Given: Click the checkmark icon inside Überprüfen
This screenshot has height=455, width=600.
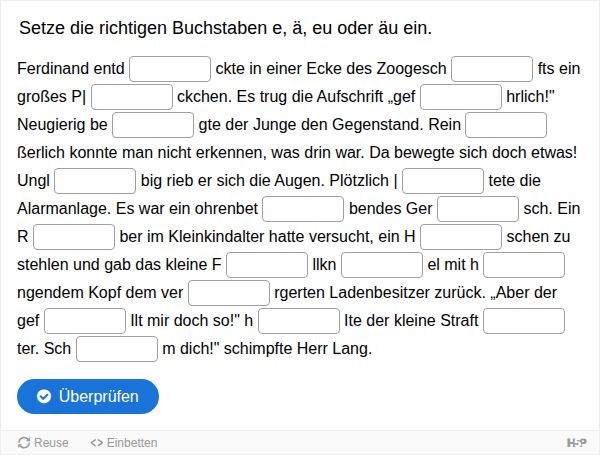Looking at the screenshot, I should (44, 396).
